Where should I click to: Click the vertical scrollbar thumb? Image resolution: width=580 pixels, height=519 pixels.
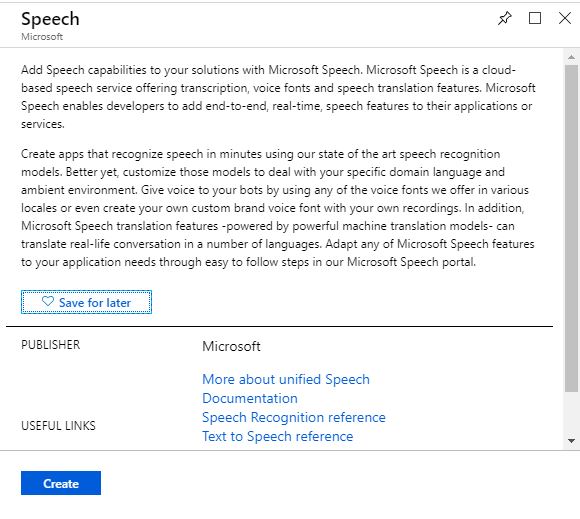pos(571,228)
